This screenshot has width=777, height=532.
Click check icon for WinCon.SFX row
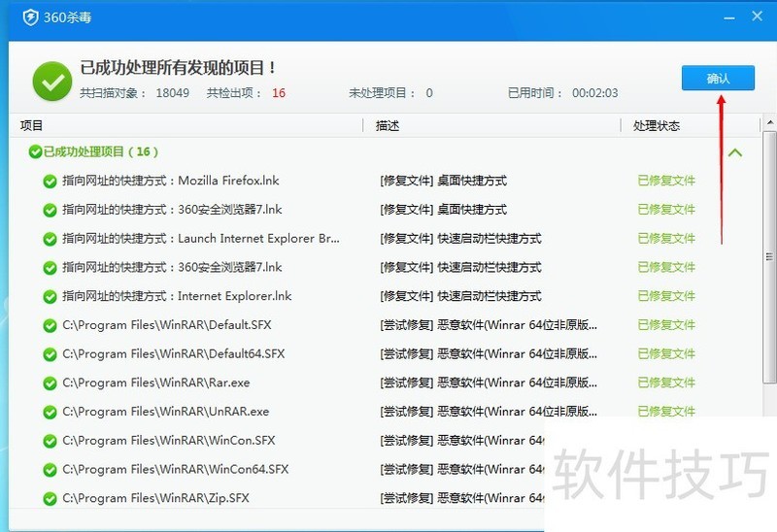tap(50, 441)
